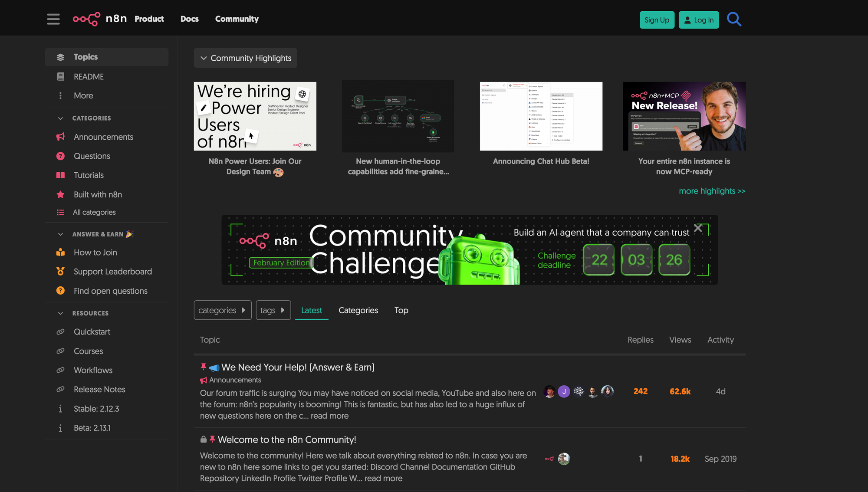Collapse the Resources sidebar section

click(61, 313)
